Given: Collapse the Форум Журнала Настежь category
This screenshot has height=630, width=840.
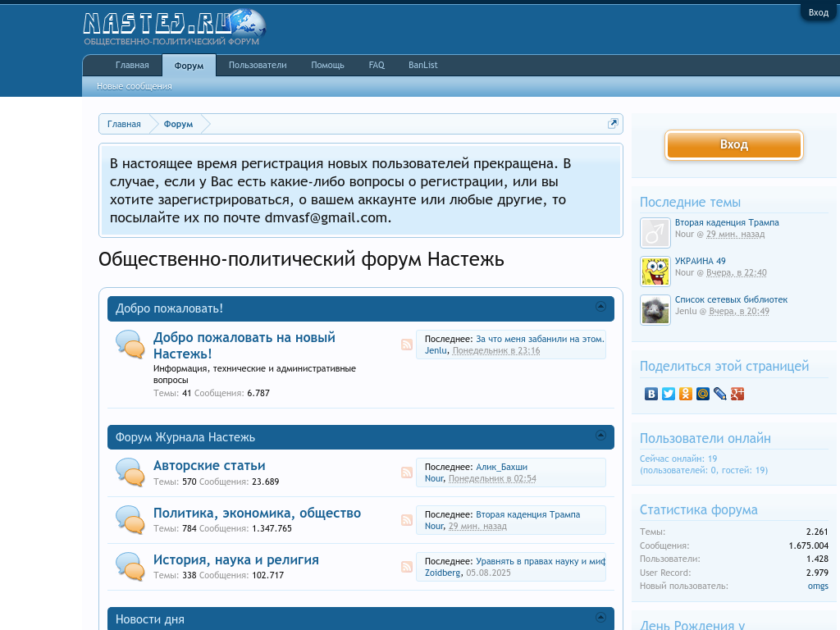Looking at the screenshot, I should 600,436.
